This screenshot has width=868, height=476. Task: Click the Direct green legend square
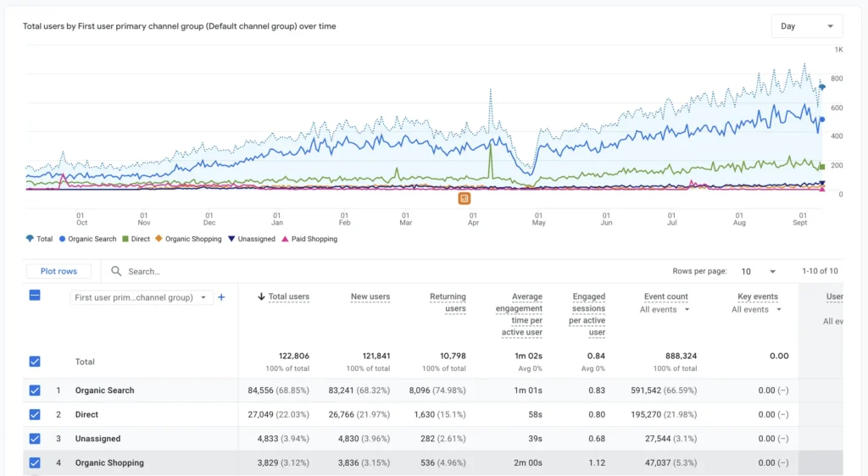point(125,239)
